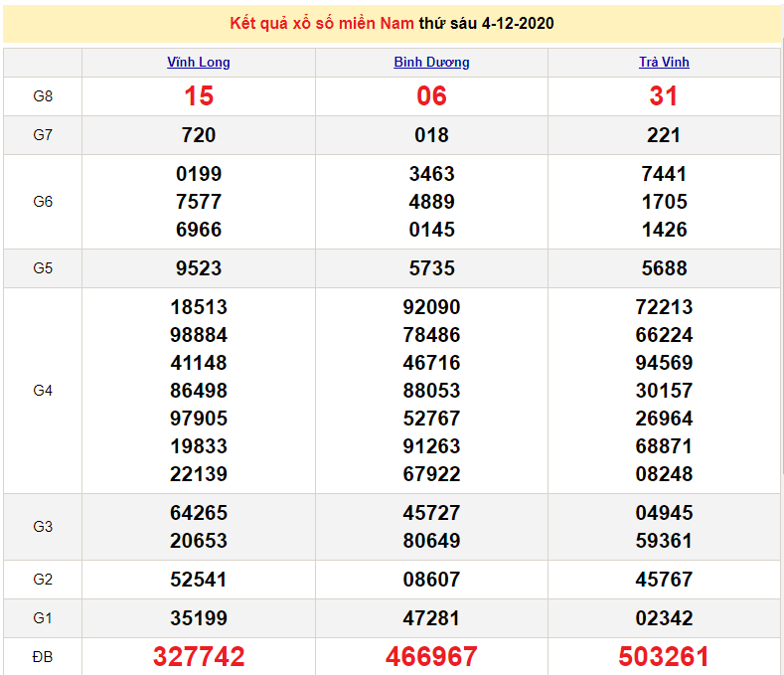784x675 pixels.
Task: Click the red G8 number 15
Action: [199, 96]
